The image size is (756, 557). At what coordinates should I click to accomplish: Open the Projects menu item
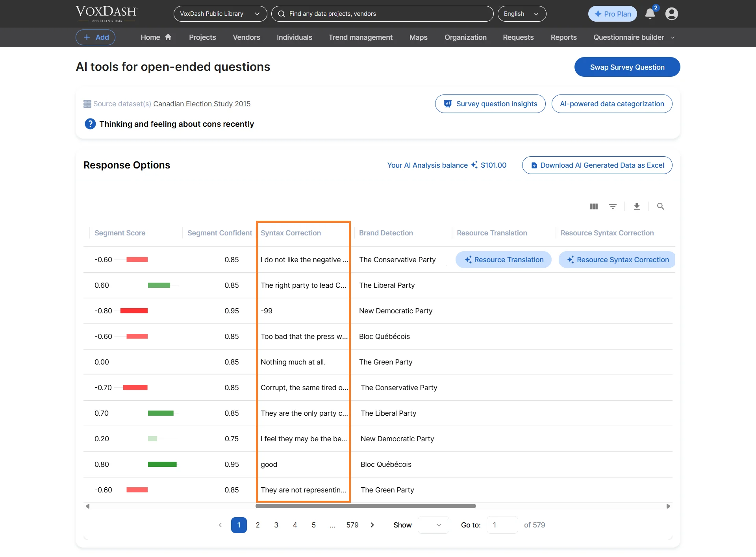pos(202,37)
